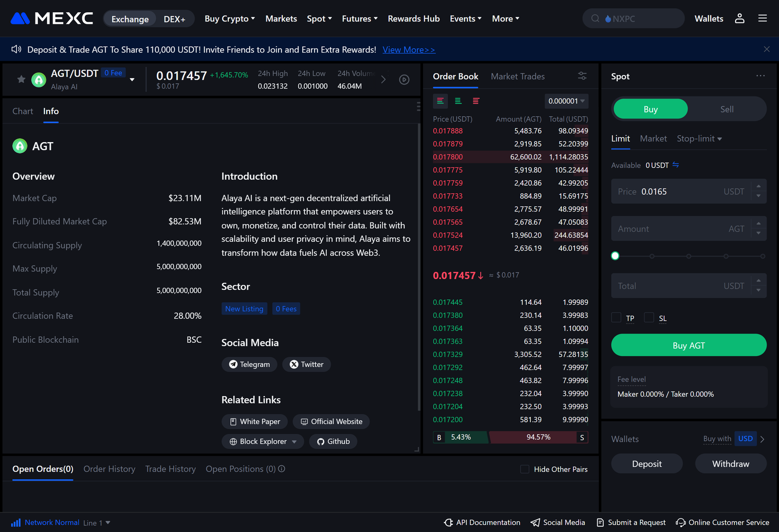Switch to the Chart tab

[23, 111]
